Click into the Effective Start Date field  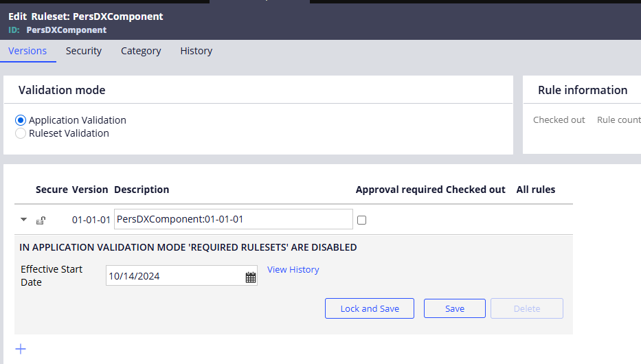click(x=175, y=276)
